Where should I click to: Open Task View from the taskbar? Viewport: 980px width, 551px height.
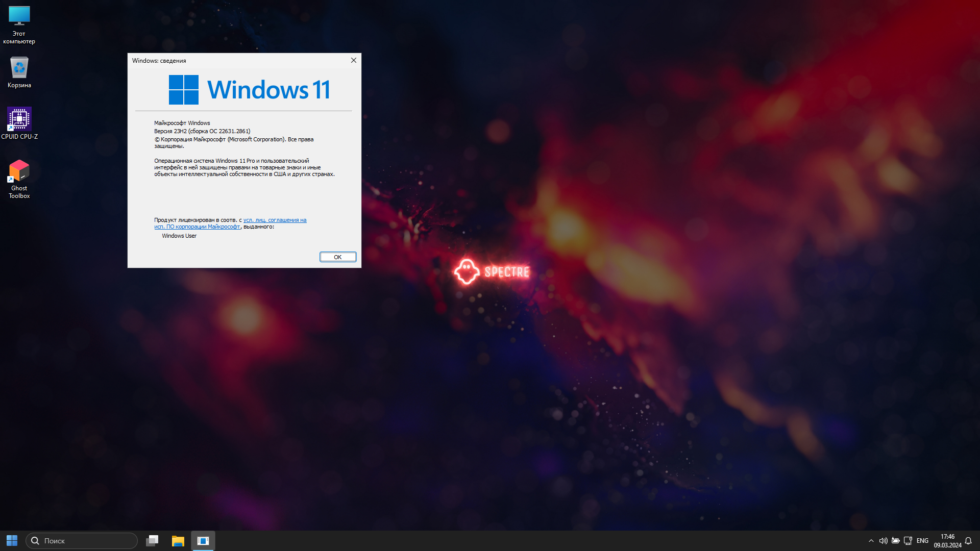click(152, 541)
